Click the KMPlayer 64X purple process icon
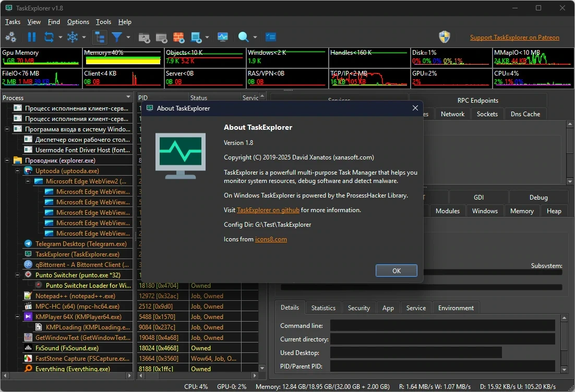 pyautogui.click(x=28, y=316)
